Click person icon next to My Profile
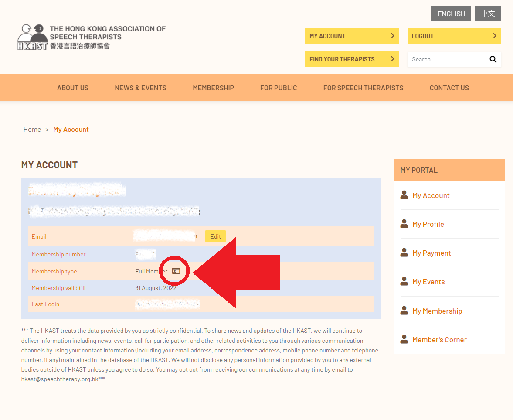This screenshot has height=420, width=513. tap(404, 224)
